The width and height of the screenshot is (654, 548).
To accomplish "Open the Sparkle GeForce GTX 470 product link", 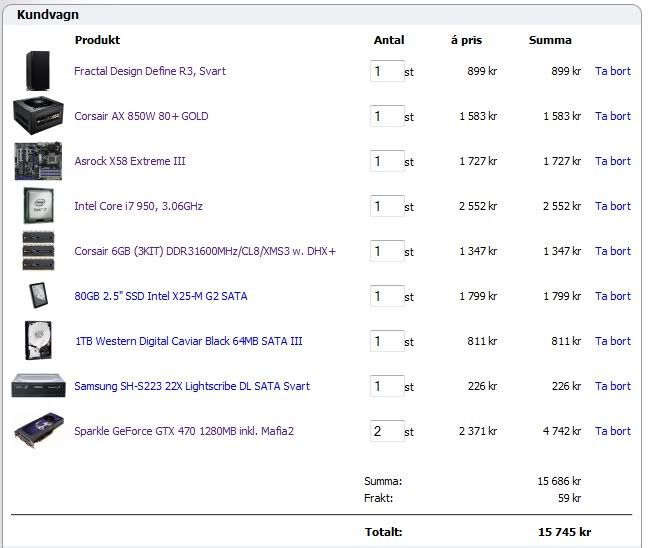I will coord(183,431).
